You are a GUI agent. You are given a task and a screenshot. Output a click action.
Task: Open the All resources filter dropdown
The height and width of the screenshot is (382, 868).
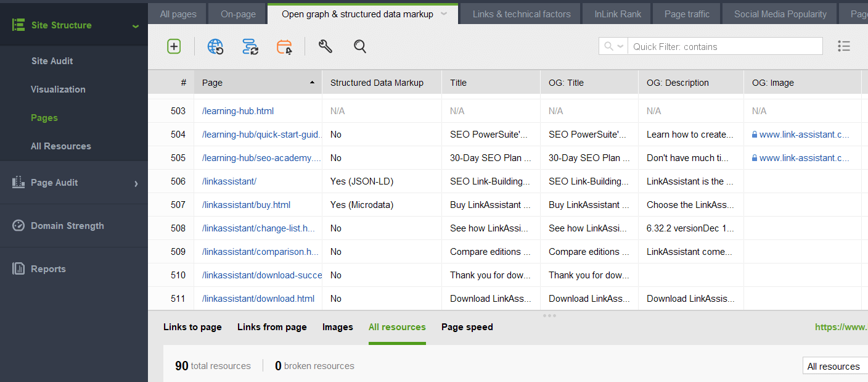click(835, 367)
